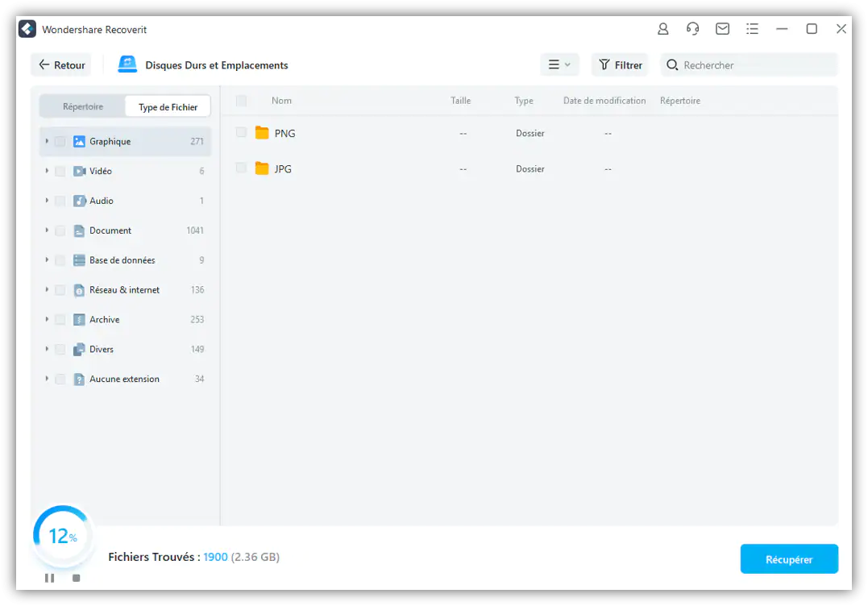Click the Récupérer button

point(789,559)
